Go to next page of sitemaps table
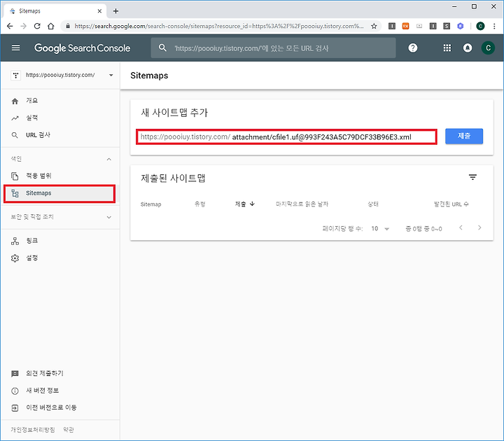Image resolution: width=504 pixels, height=441 pixels. tap(479, 227)
